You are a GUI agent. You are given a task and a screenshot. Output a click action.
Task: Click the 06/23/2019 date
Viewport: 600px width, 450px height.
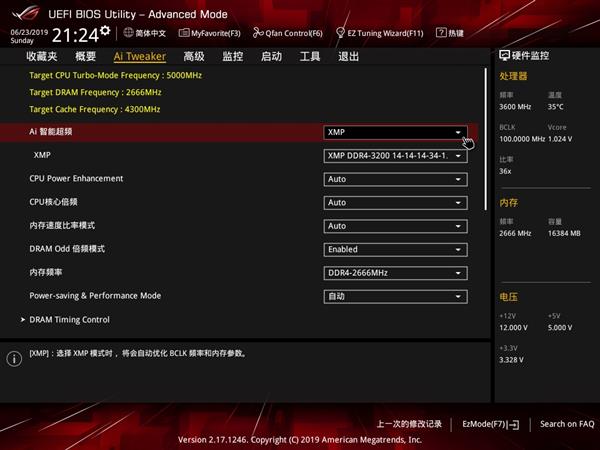pos(29,32)
